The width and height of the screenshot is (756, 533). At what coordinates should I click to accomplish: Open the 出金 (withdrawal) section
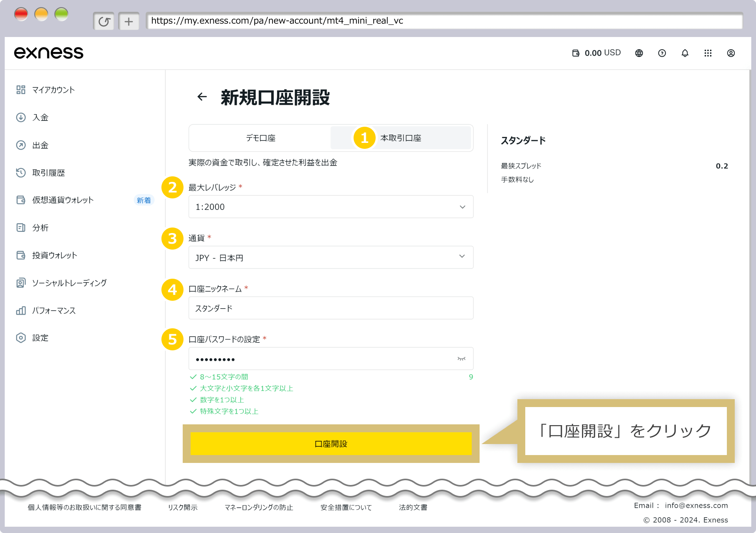pyautogui.click(x=40, y=145)
